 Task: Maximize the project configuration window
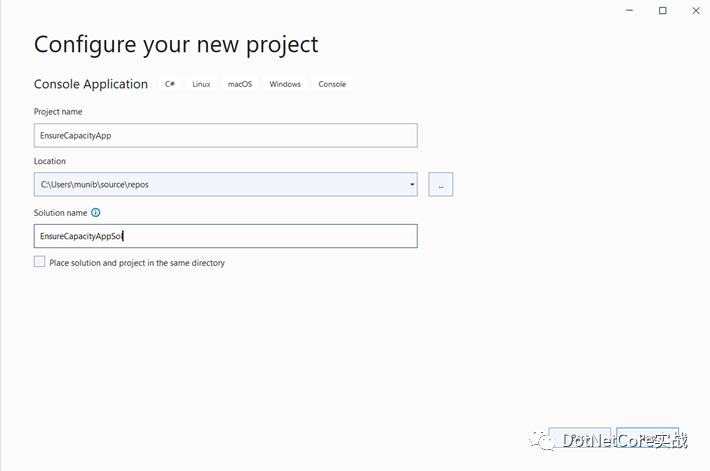[663, 10]
